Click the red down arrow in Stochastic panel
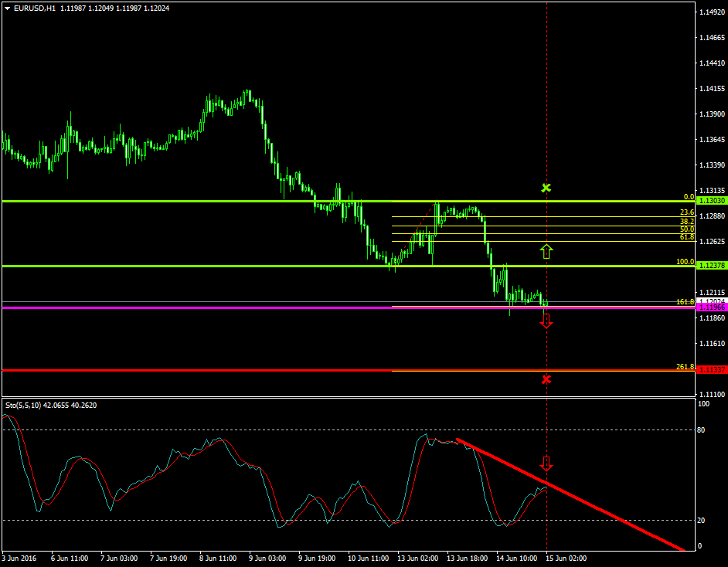 (x=546, y=463)
